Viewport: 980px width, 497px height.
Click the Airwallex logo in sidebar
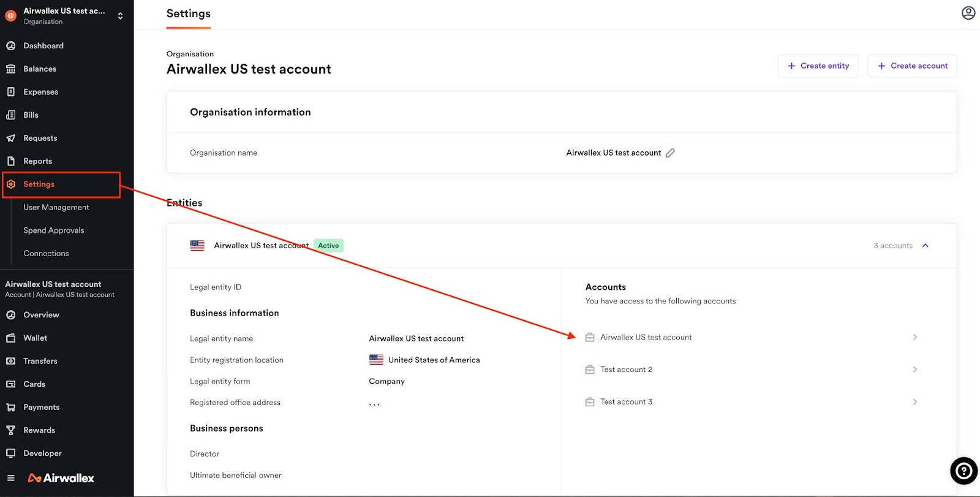point(61,478)
